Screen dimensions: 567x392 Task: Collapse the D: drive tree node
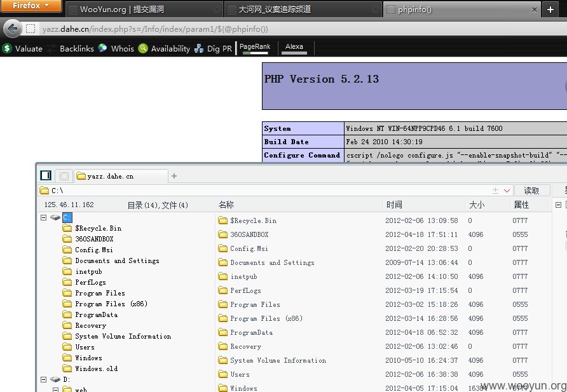[43, 379]
